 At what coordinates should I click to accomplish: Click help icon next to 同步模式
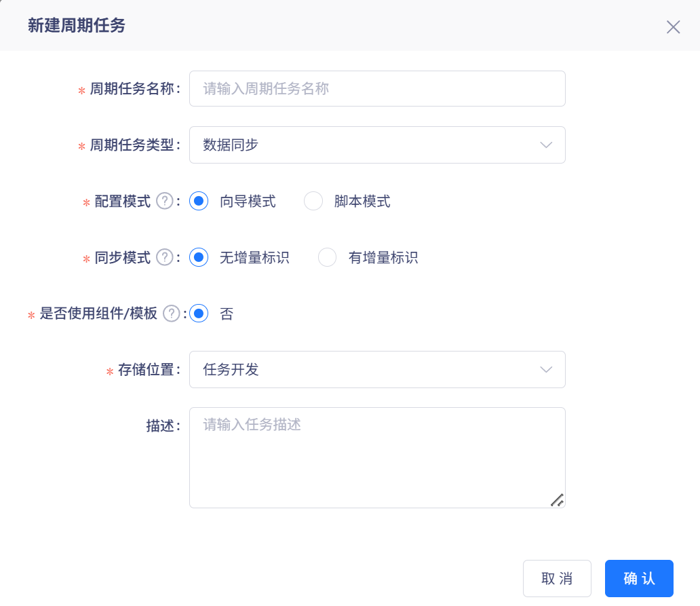point(165,258)
